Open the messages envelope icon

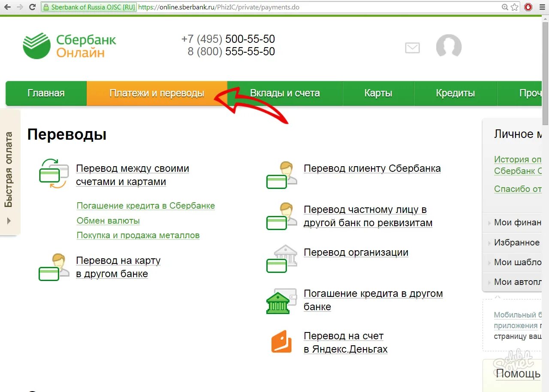(x=412, y=48)
